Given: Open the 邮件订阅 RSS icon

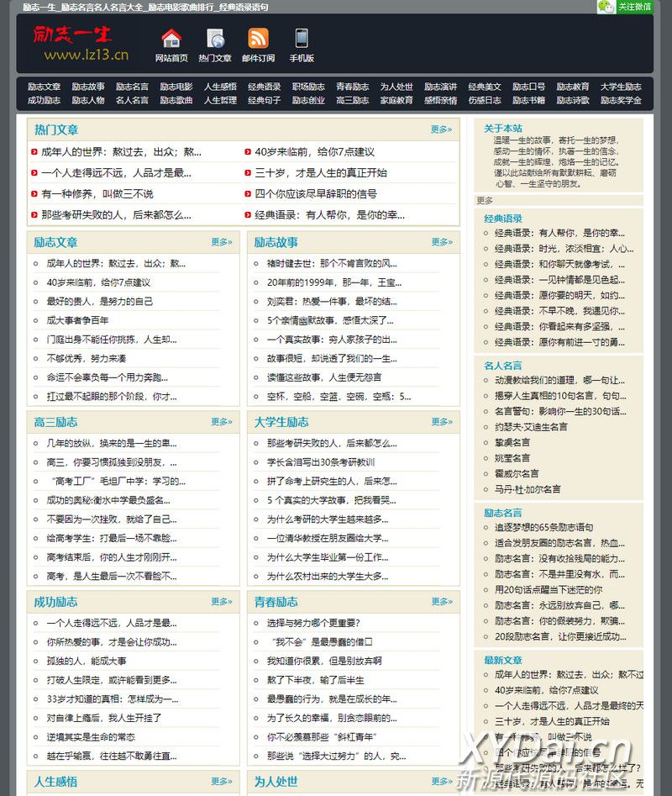Looking at the screenshot, I should click(x=258, y=39).
